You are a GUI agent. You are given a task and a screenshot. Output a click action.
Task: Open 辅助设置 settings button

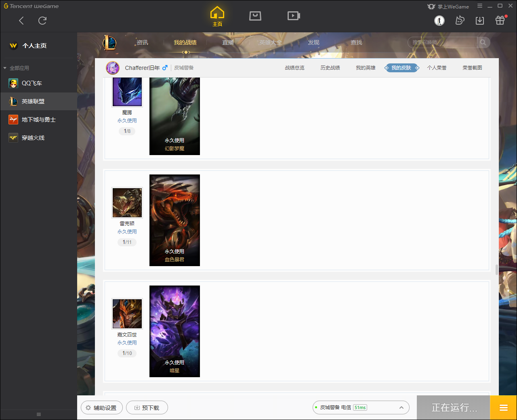click(102, 407)
